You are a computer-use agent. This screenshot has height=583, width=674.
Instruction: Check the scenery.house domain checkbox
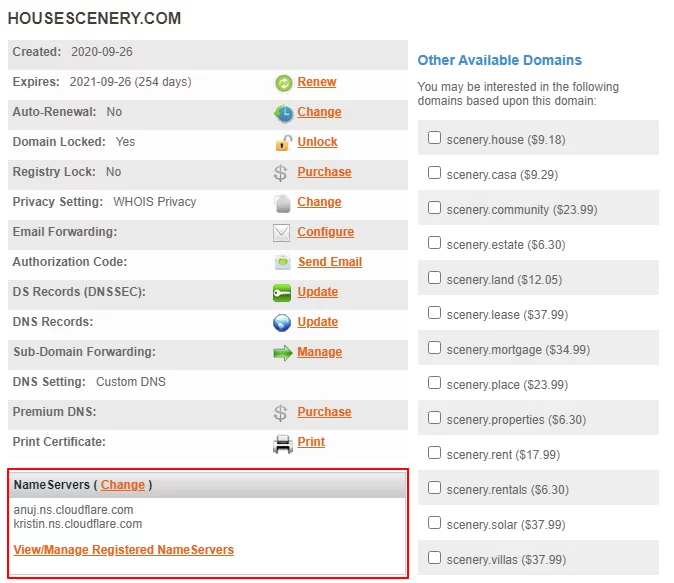tap(435, 138)
